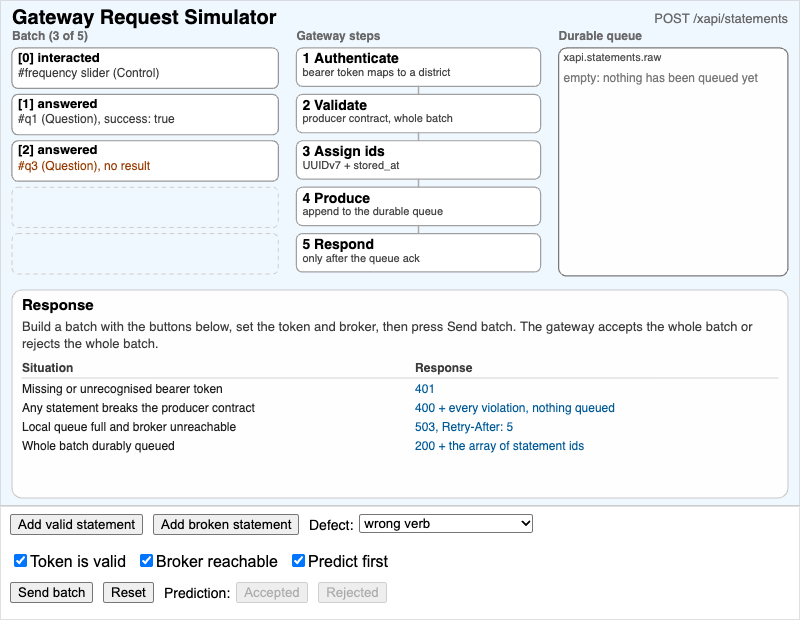Screen dimensions: 800x622
Task: Click the Reset button
Action: (129, 592)
